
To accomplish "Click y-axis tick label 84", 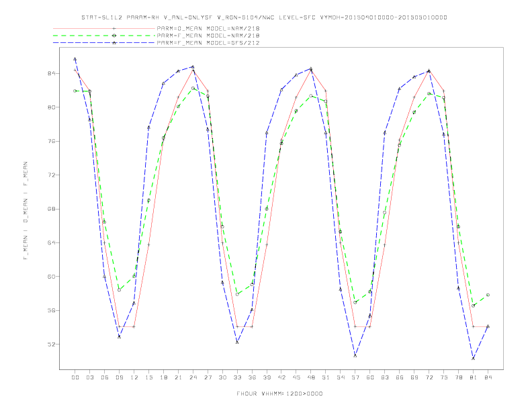I will pos(51,74).
